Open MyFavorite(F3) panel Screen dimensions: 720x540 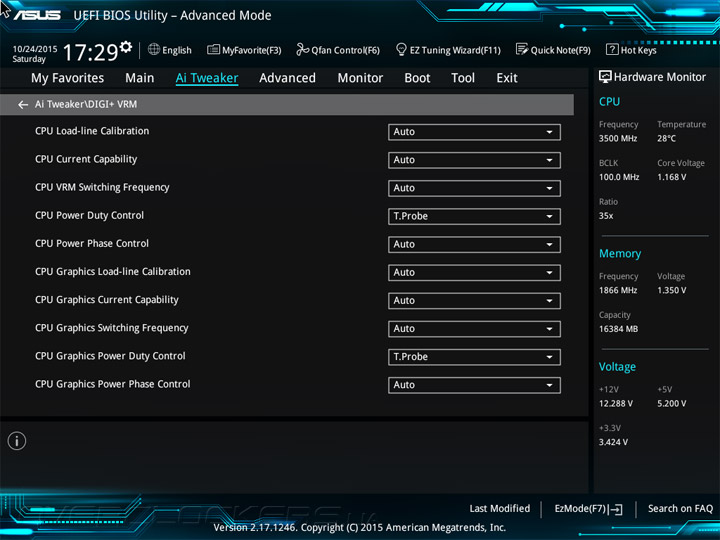click(x=244, y=50)
